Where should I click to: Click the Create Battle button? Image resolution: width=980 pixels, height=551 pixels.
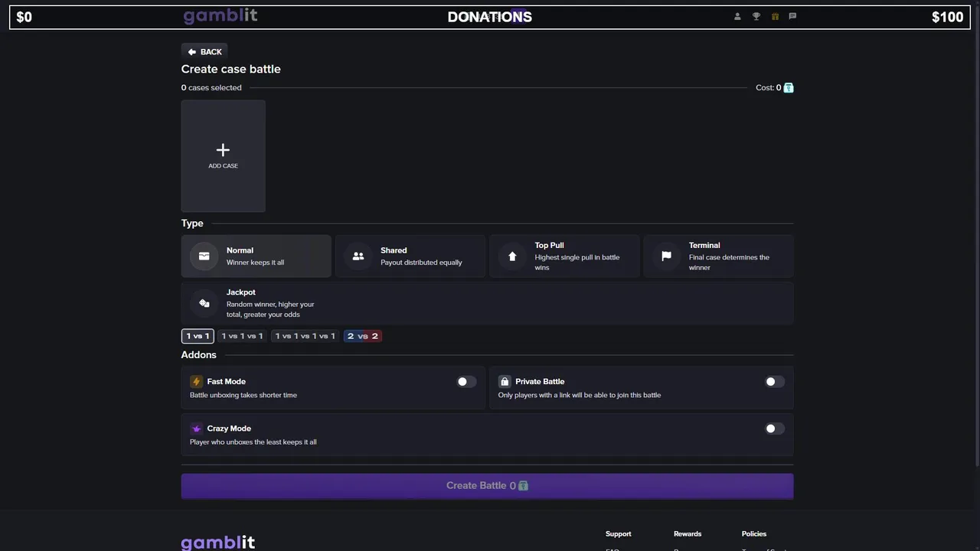point(487,486)
